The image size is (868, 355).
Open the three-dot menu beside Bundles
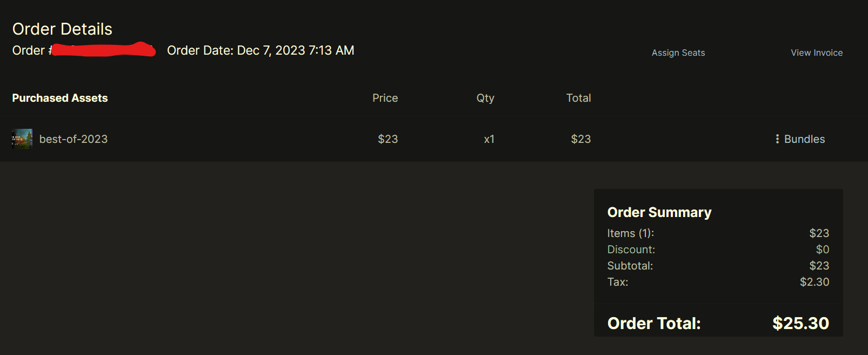coord(777,139)
